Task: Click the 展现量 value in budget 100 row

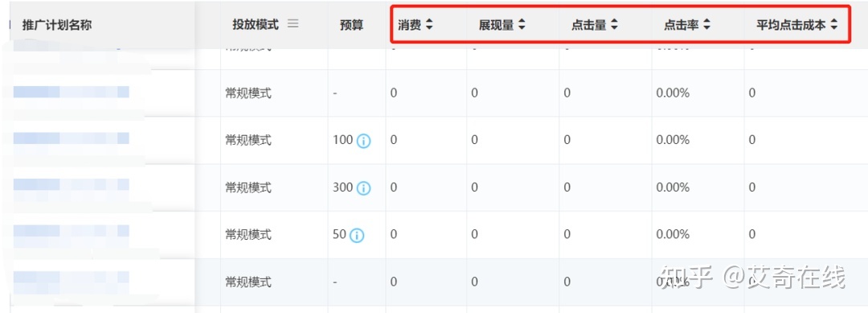Action: (x=474, y=141)
